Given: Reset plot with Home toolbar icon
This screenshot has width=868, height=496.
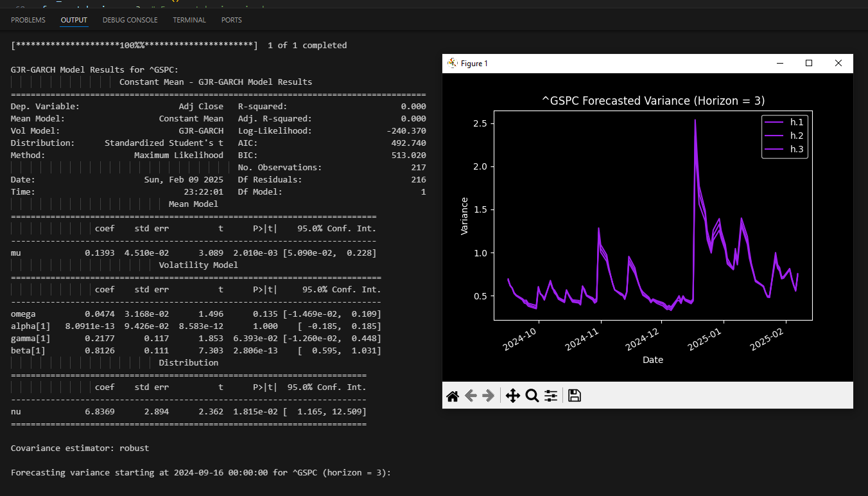Looking at the screenshot, I should [x=453, y=396].
